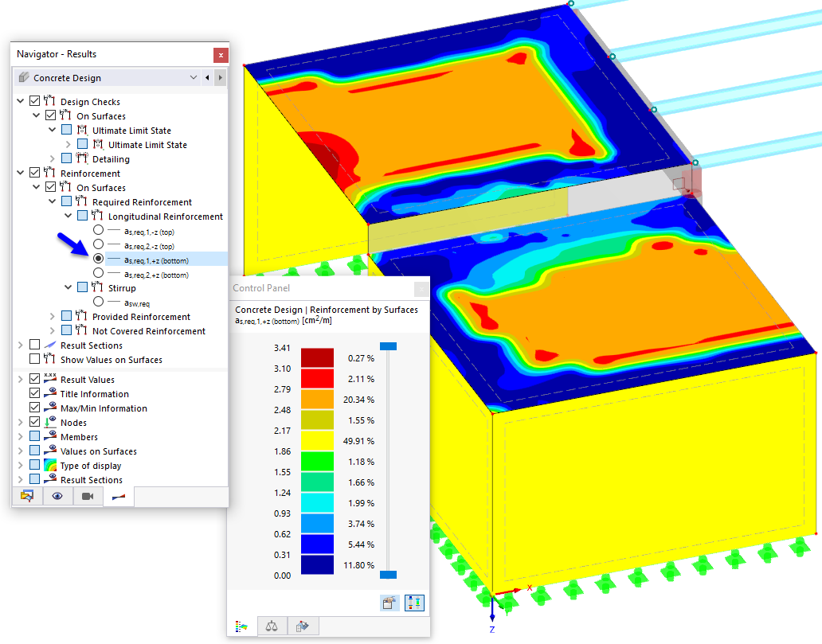Click the dark red 3.41 color swatch

coord(317,358)
